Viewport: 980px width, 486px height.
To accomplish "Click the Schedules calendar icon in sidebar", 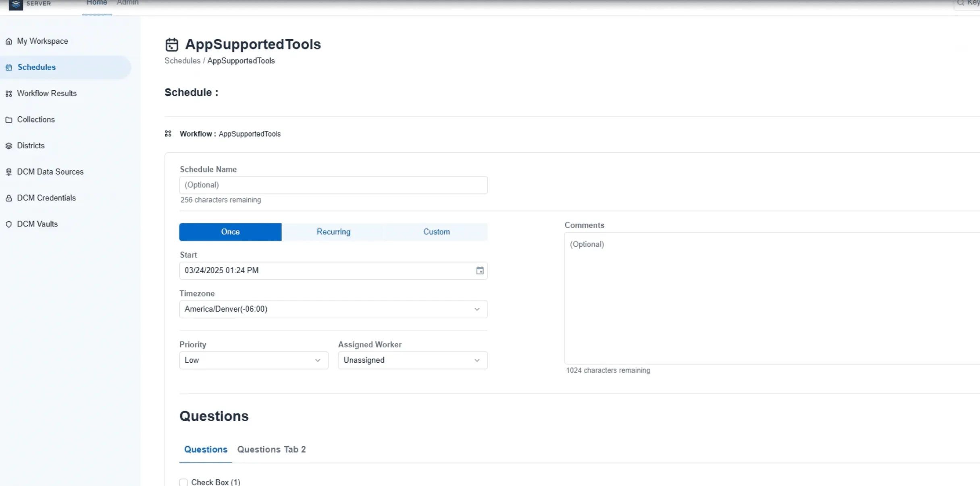I will coord(8,68).
